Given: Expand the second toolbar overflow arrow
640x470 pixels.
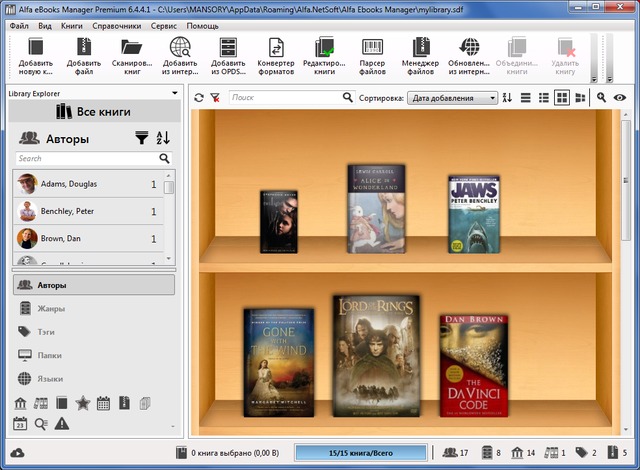Looking at the screenshot, I should pos(609,79).
